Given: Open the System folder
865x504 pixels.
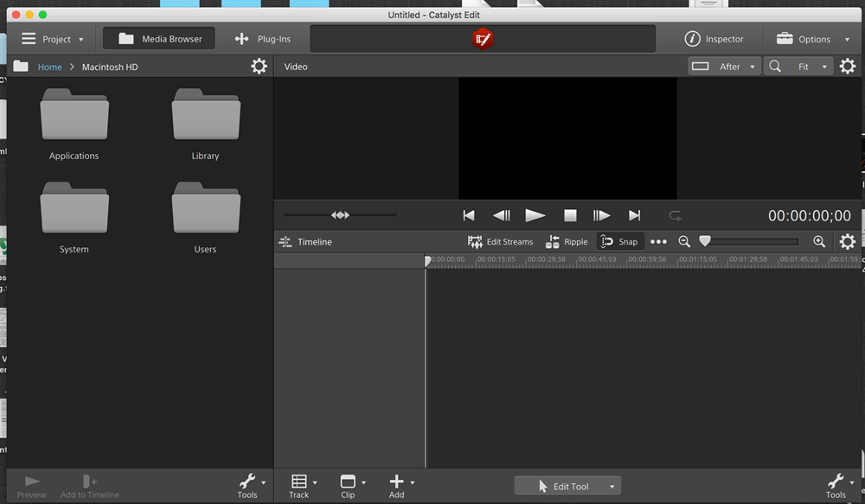Looking at the screenshot, I should pos(74,218).
